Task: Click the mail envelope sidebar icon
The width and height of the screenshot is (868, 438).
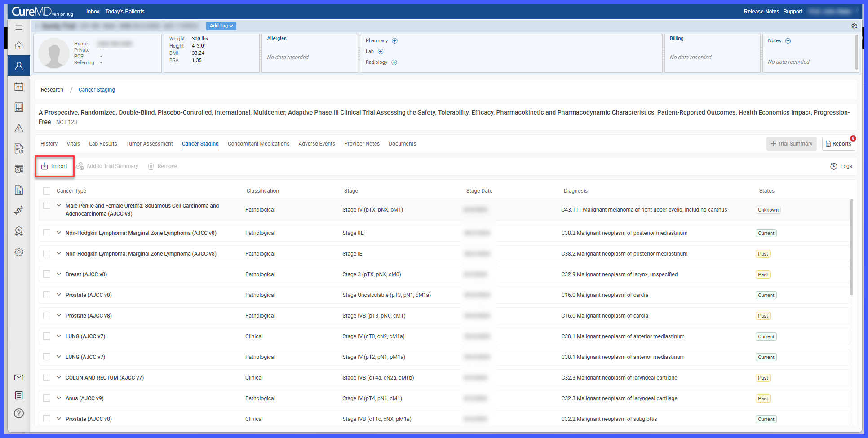Action: tap(19, 378)
